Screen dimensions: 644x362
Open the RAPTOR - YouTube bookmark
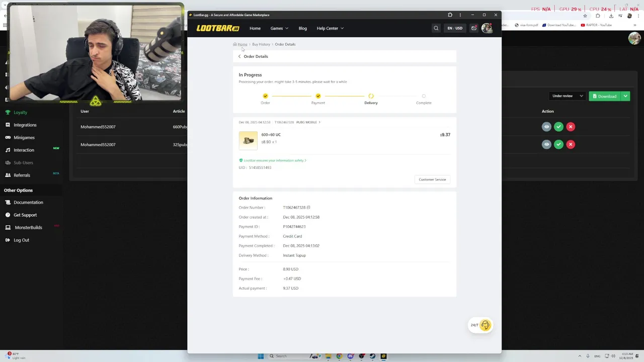point(596,25)
